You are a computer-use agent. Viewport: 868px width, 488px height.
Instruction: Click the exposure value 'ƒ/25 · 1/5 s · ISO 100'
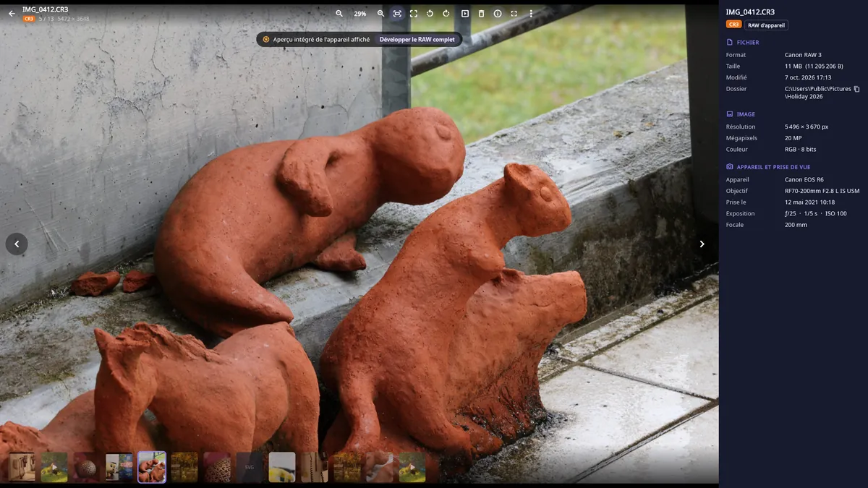816,213
